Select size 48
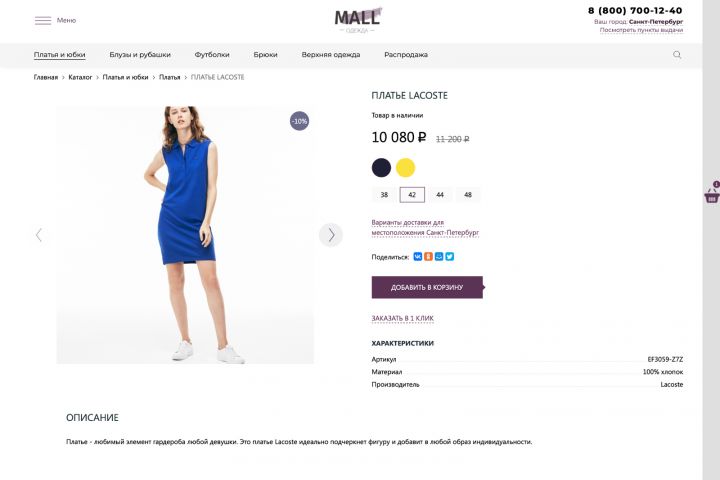The height and width of the screenshot is (480, 720). click(467, 195)
